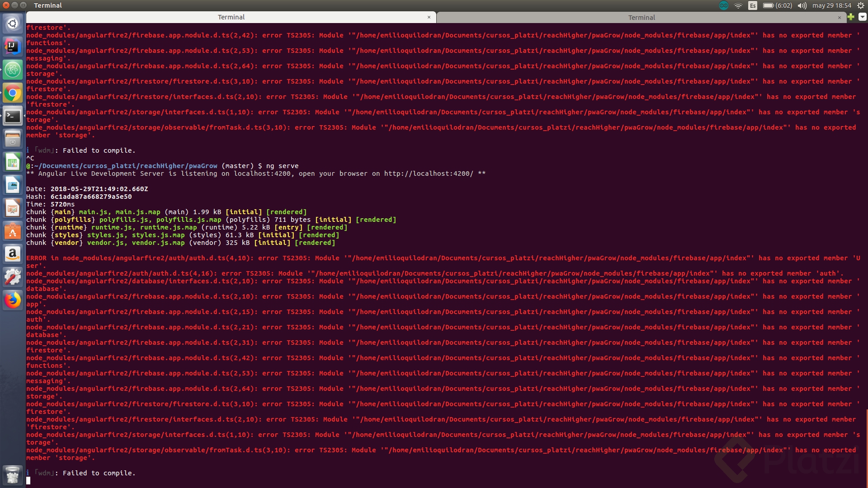
Task: Launch LibreOffice Calc from the dock
Action: [13, 162]
